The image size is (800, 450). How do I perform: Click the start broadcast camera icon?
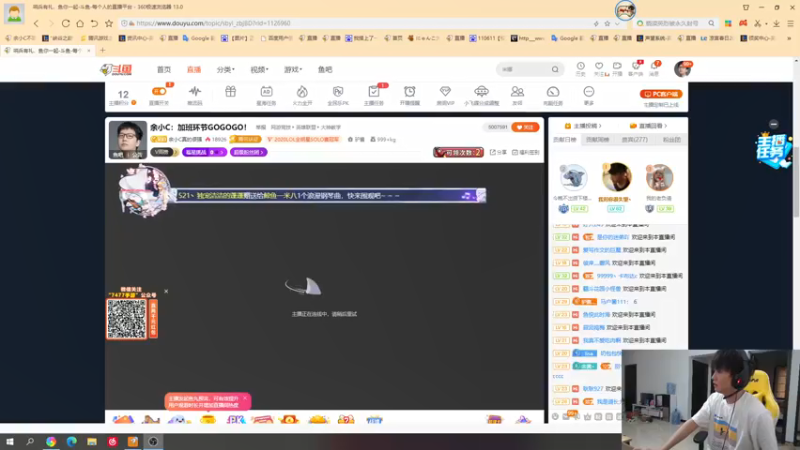[617, 68]
